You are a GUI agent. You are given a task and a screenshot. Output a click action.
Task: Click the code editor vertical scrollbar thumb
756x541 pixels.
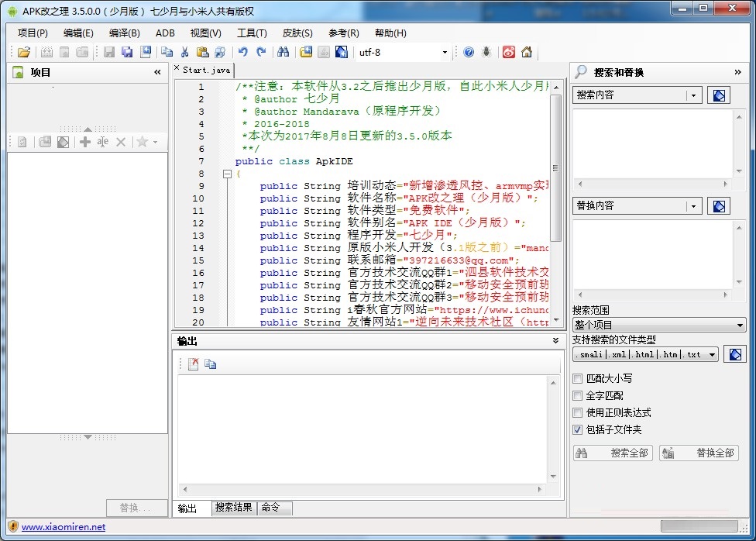[556, 167]
